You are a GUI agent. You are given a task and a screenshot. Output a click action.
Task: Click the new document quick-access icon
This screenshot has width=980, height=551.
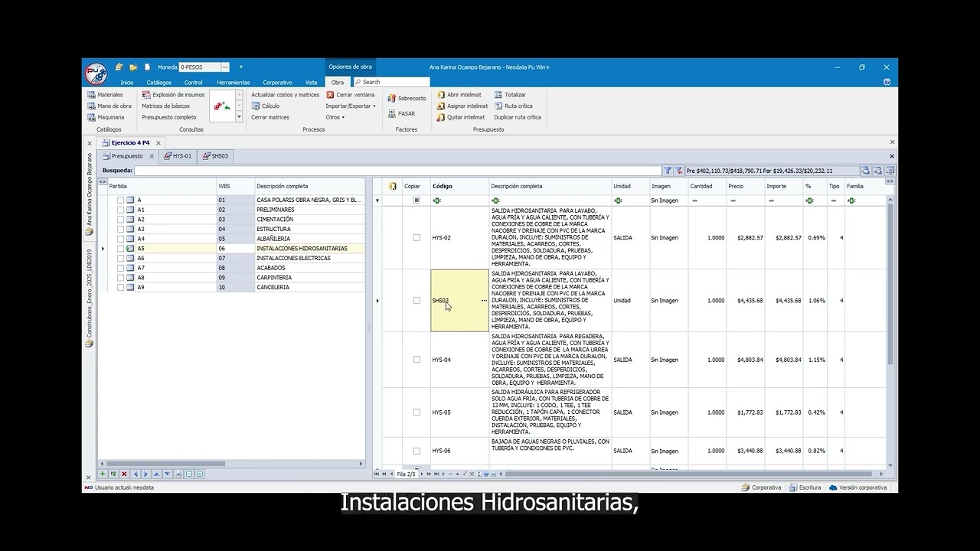[x=148, y=67]
